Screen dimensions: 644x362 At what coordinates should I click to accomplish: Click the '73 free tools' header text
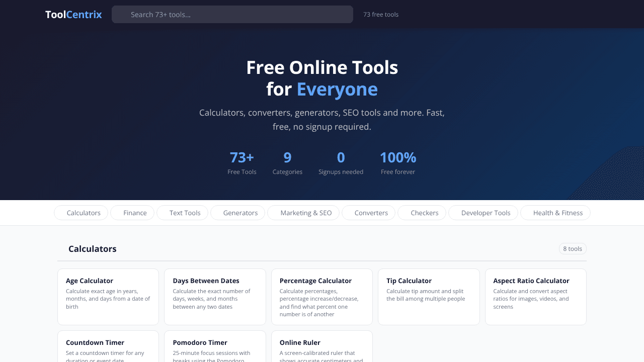[381, 15]
